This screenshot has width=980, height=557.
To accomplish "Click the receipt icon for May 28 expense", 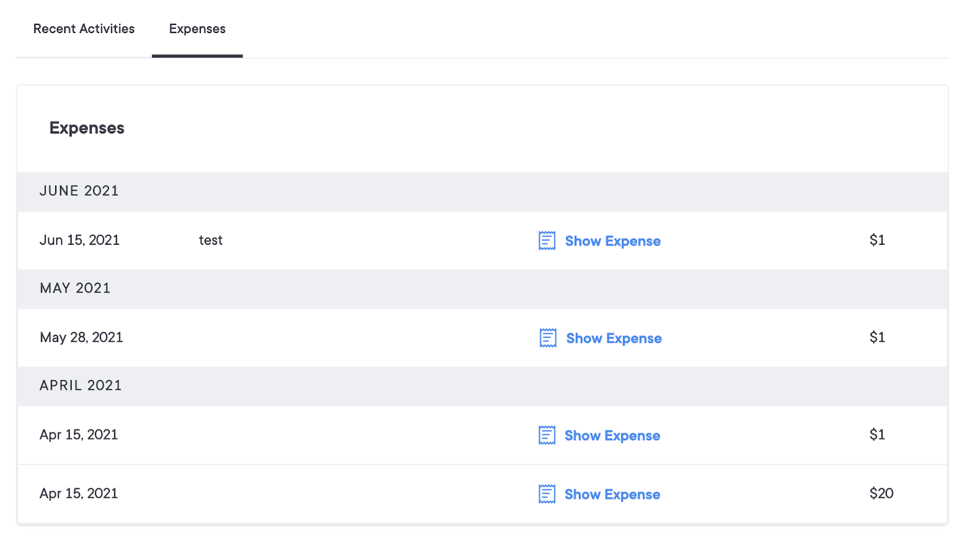I will click(x=548, y=338).
